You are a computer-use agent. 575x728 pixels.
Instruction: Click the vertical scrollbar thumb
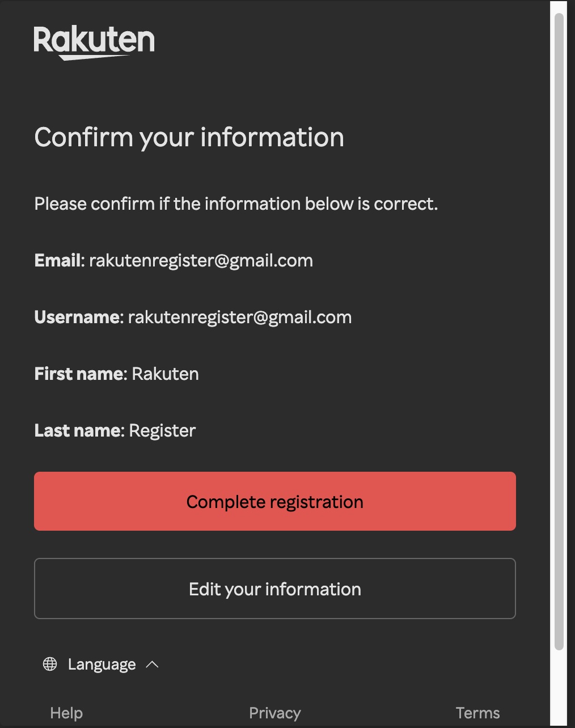point(559,331)
